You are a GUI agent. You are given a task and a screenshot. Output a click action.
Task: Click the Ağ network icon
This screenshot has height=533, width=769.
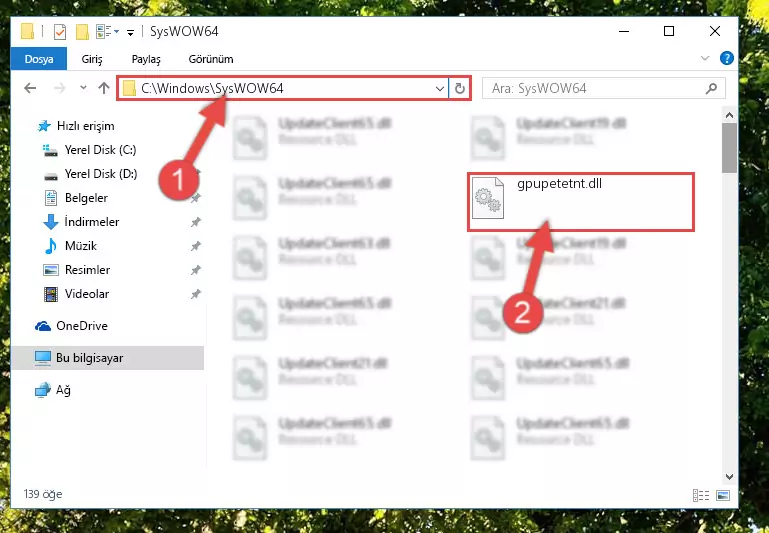[43, 390]
